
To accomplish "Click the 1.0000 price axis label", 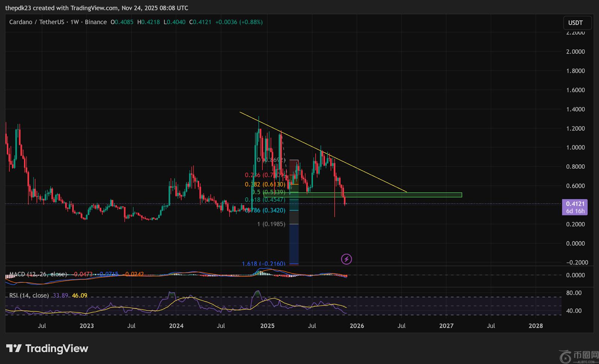I will click(575, 147).
